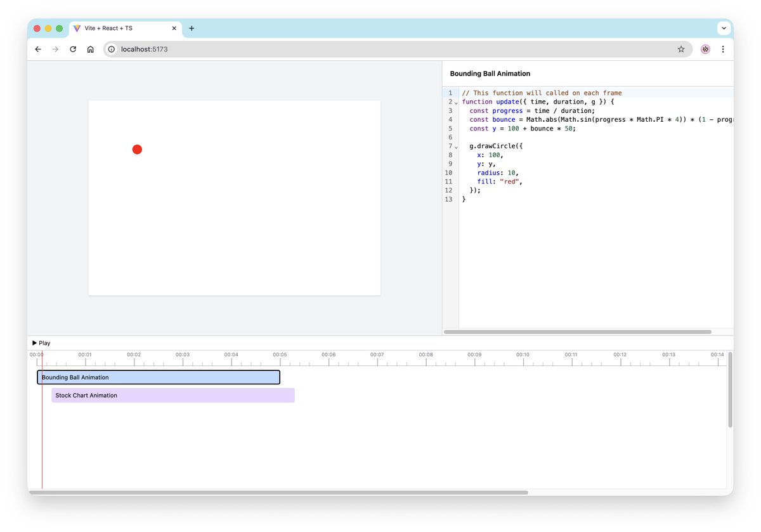The height and width of the screenshot is (532, 761).
Task: Click the timeline horizontal scrollbar
Action: pyautogui.click(x=278, y=492)
